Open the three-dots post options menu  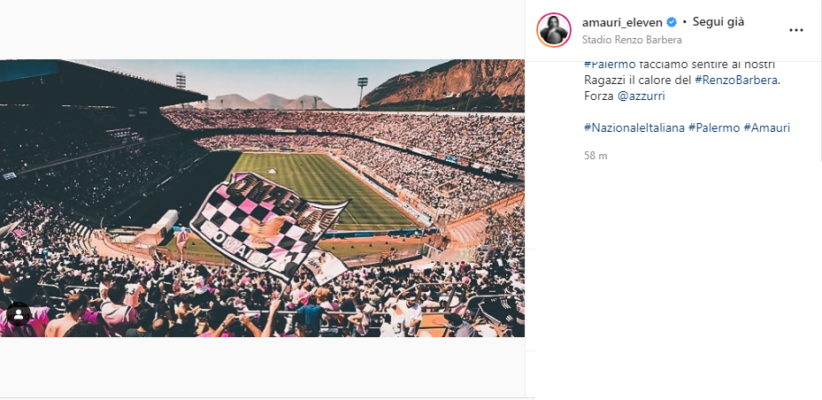pos(796,30)
